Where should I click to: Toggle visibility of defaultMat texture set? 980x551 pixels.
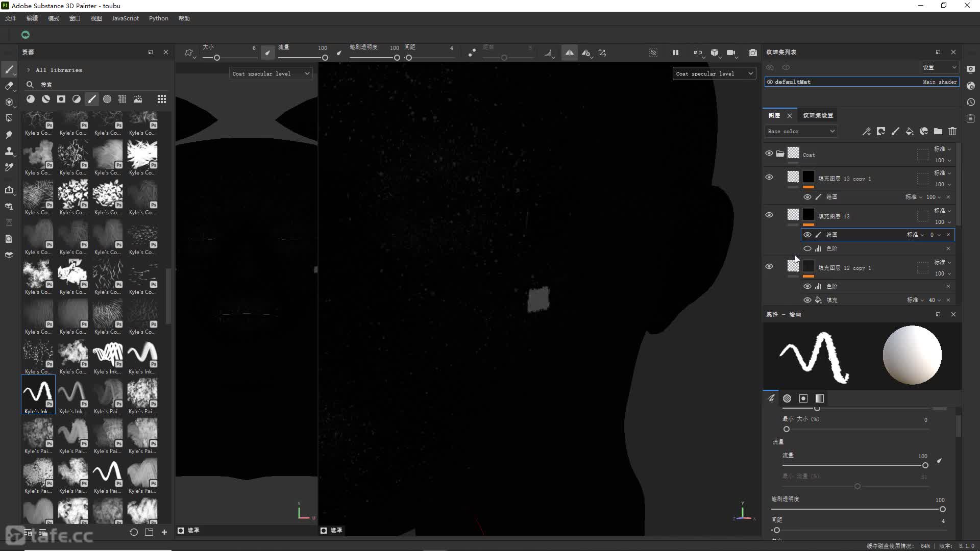click(770, 82)
